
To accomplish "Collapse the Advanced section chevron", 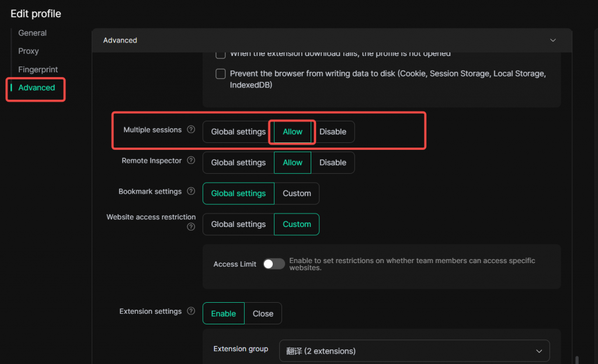I will [552, 40].
